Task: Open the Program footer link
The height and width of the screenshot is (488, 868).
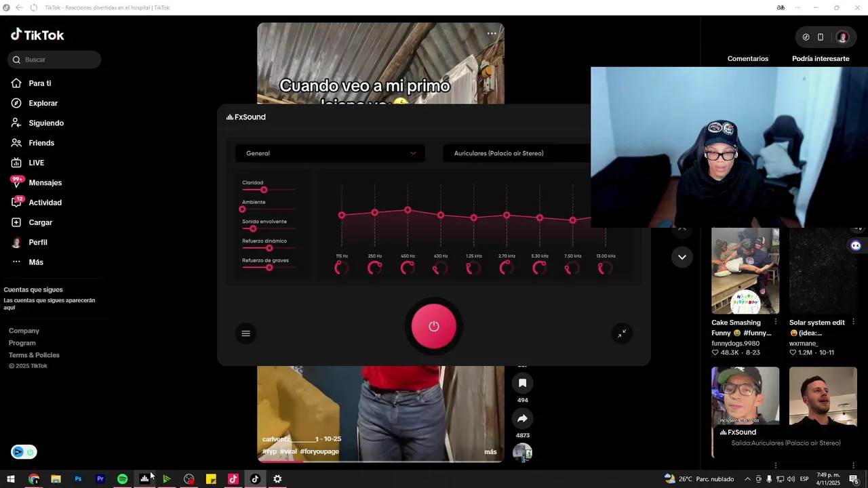Action: tap(22, 343)
